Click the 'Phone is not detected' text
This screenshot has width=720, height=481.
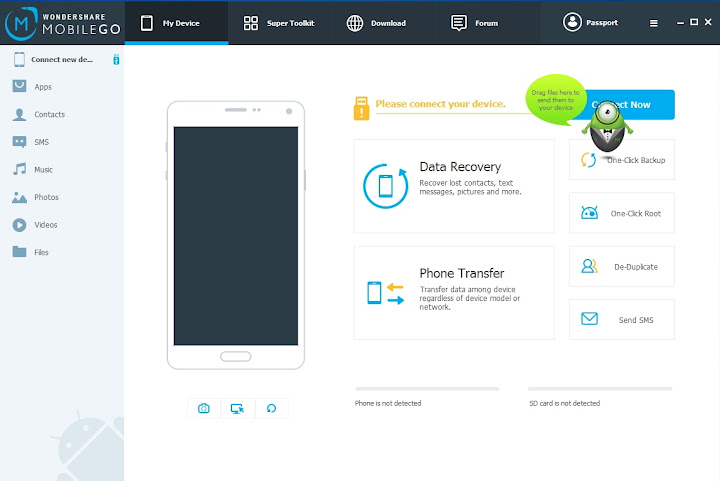(388, 403)
